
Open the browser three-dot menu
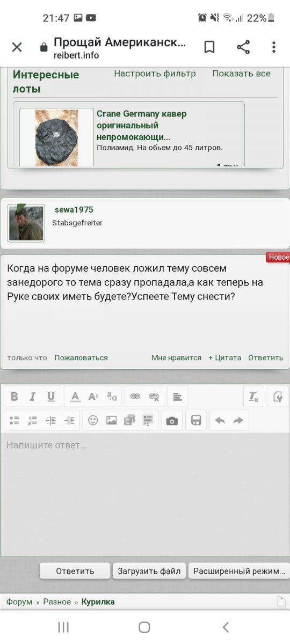pos(274,47)
